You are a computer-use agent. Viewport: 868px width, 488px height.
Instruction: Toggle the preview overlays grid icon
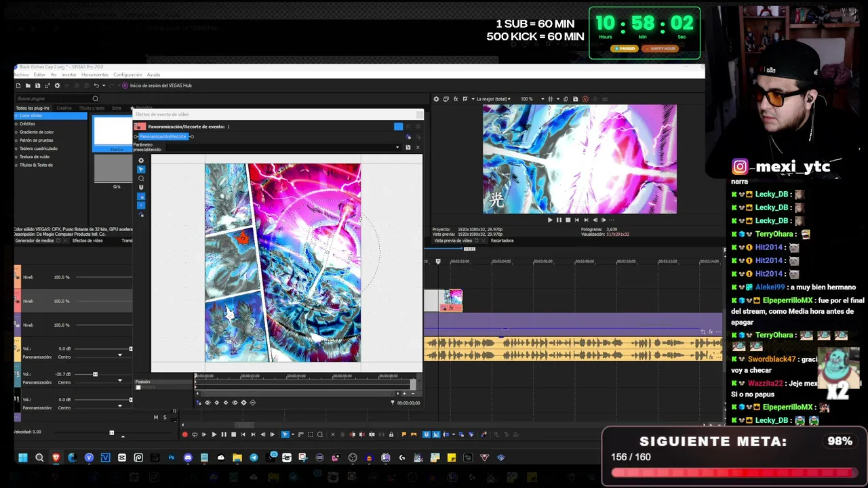[550, 99]
